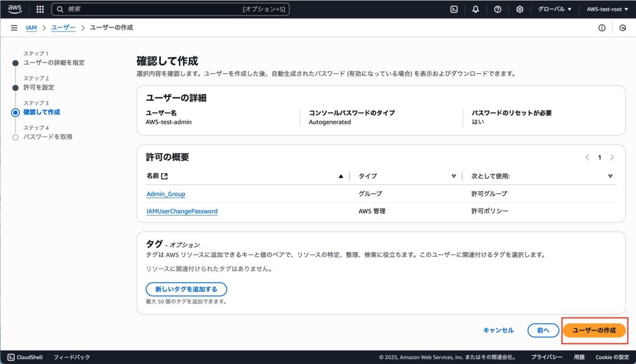Click the Autogenerated password type value
Image resolution: width=636 pixels, height=364 pixels.
click(330, 122)
